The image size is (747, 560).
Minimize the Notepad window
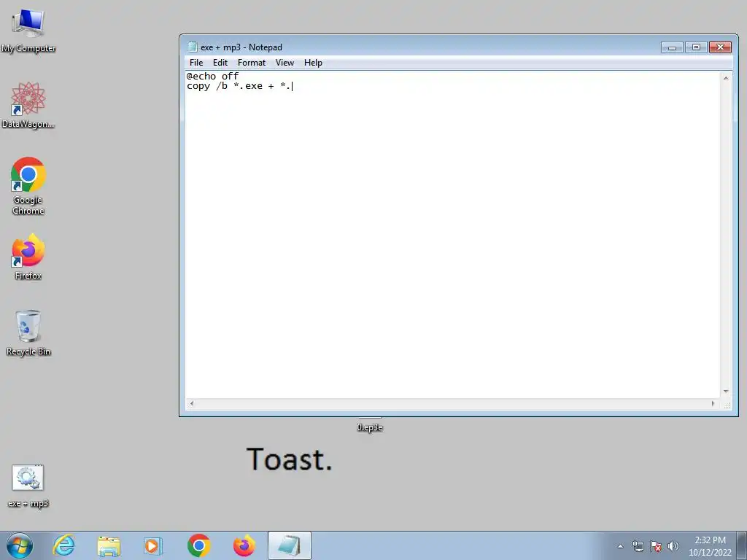pos(672,47)
